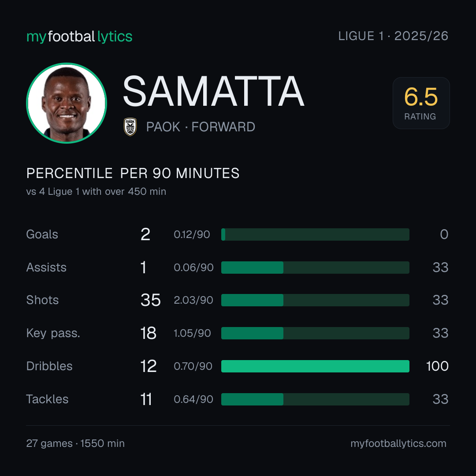Click the PAOK · FORWARD subtitle
The width and height of the screenshot is (476, 476).
[201, 127]
